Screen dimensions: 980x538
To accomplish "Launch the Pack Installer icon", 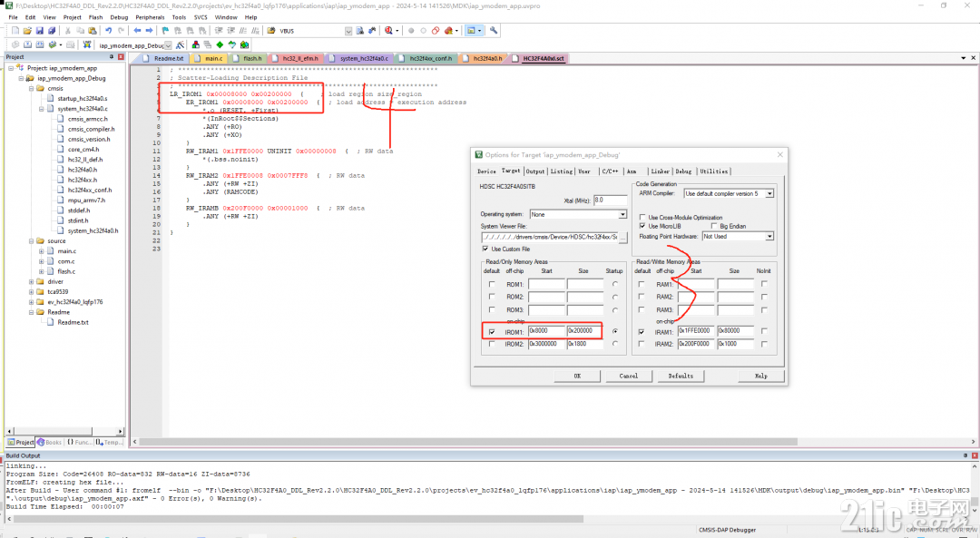I will [x=244, y=45].
